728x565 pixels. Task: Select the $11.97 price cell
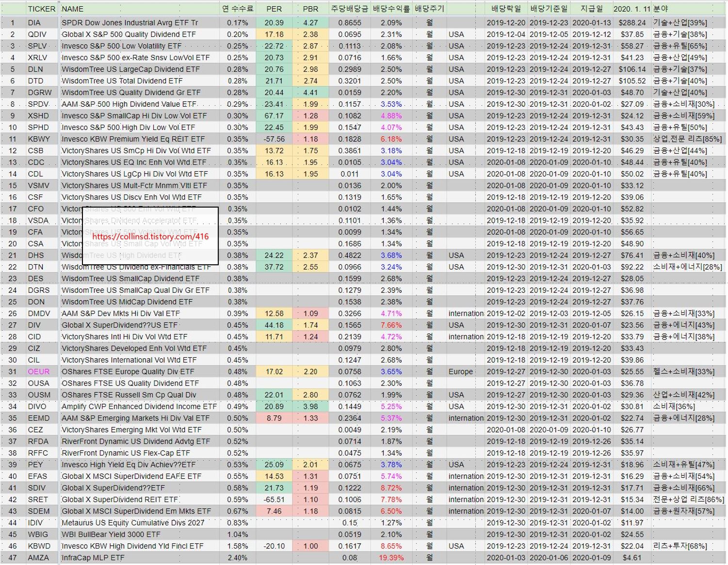click(x=632, y=523)
